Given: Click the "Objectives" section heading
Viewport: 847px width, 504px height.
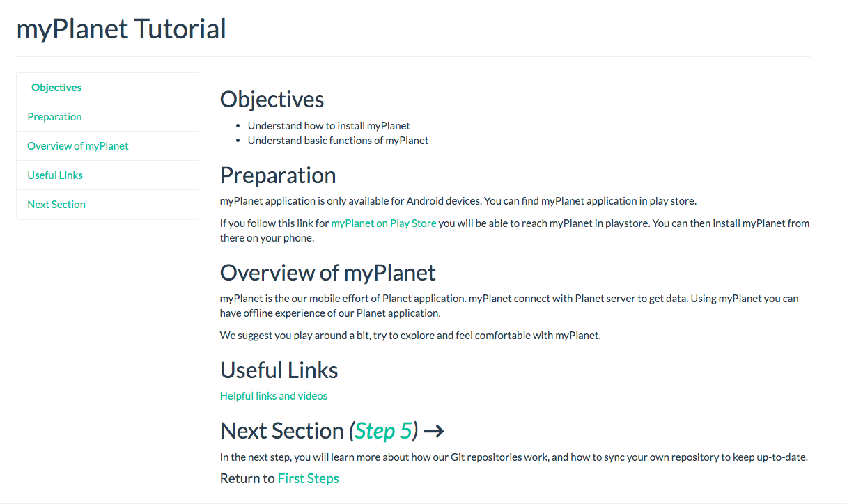Looking at the screenshot, I should pyautogui.click(x=272, y=99).
